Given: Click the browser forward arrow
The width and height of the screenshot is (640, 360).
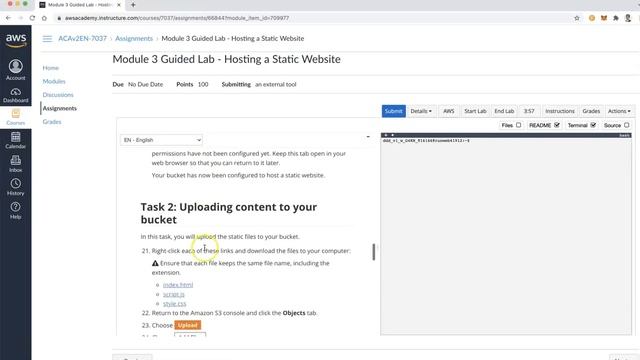Looking at the screenshot, I should coord(20,18).
